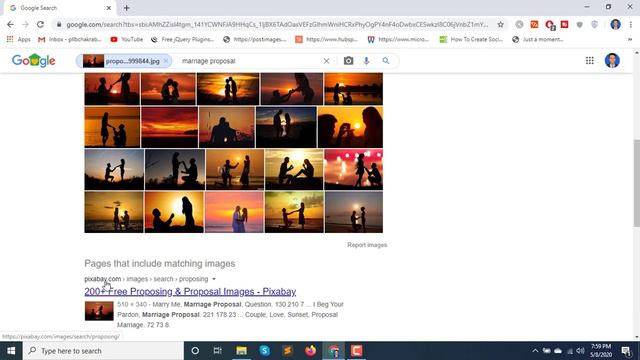Open first image in top row
Viewport: 640px width, 360px height.
coord(112,89)
